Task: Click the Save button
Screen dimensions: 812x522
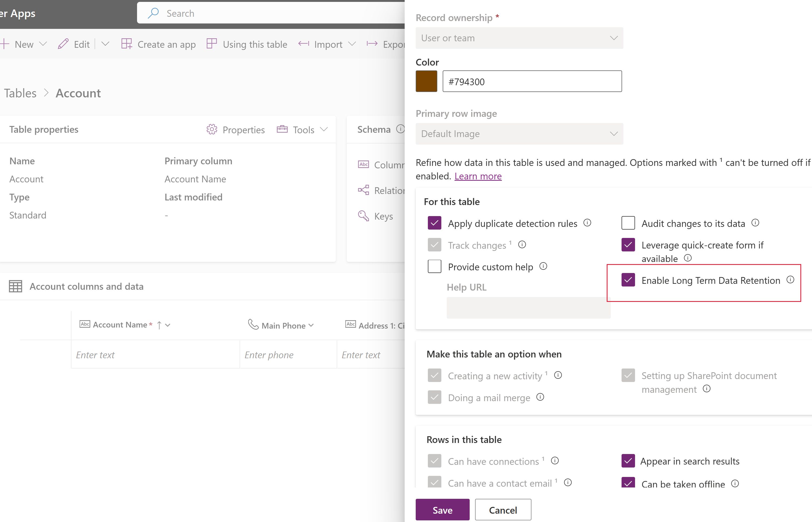Action: click(443, 510)
